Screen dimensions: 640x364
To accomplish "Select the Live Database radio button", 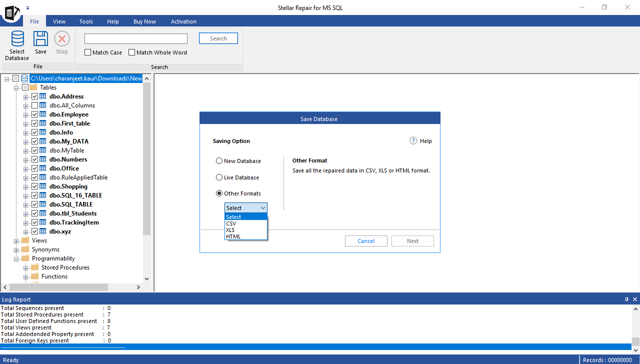I will (219, 177).
